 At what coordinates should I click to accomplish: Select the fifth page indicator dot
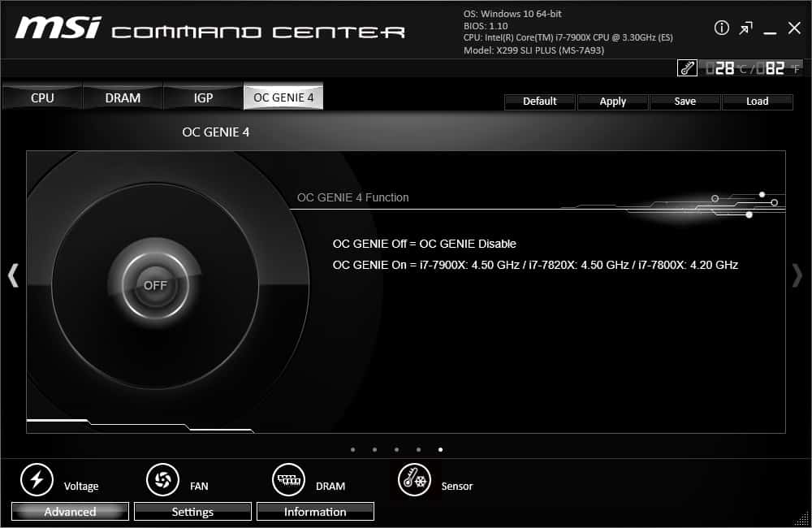(x=440, y=450)
